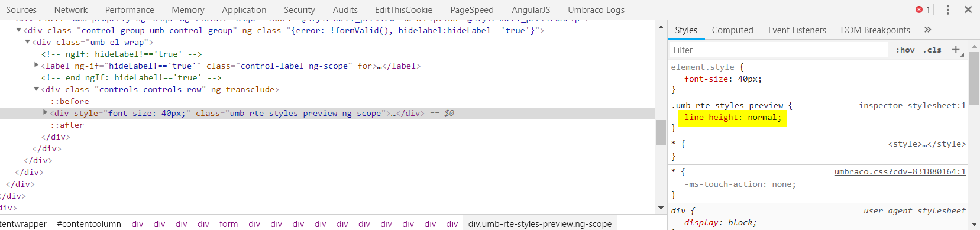Click the display: block user agent declaration

click(x=720, y=223)
